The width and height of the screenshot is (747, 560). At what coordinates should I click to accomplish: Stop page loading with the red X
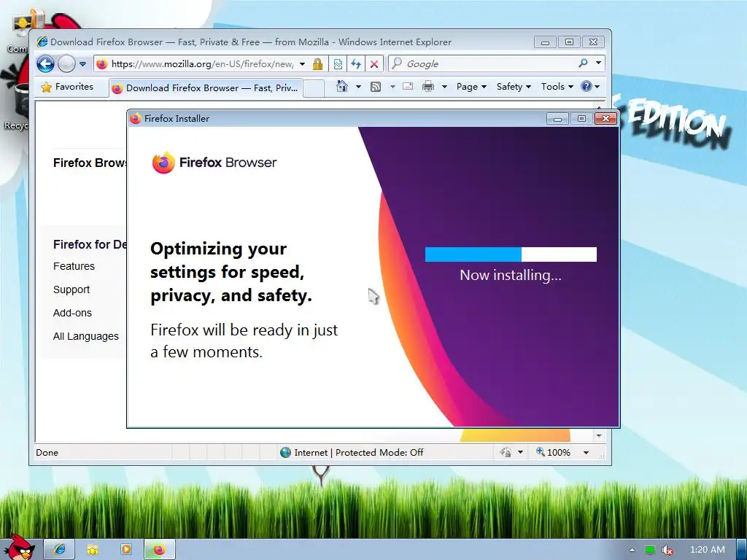click(x=374, y=64)
